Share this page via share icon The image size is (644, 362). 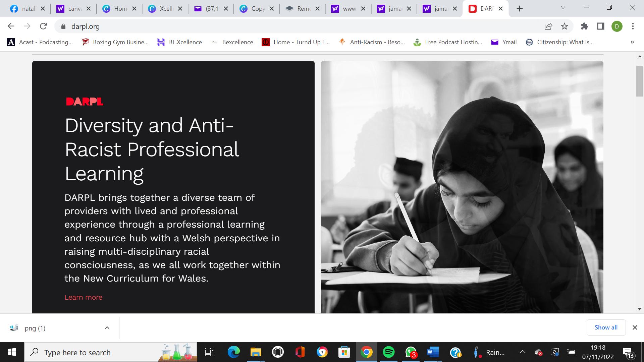tap(548, 26)
